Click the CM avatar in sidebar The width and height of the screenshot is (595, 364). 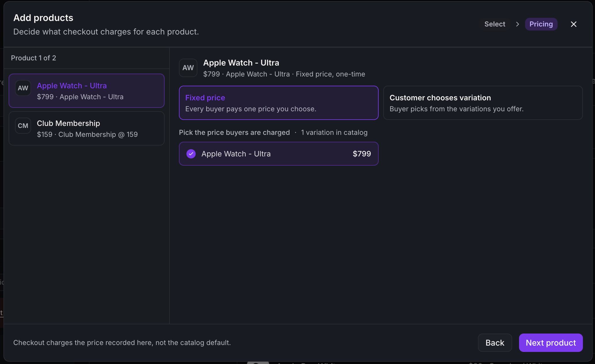tap(23, 126)
